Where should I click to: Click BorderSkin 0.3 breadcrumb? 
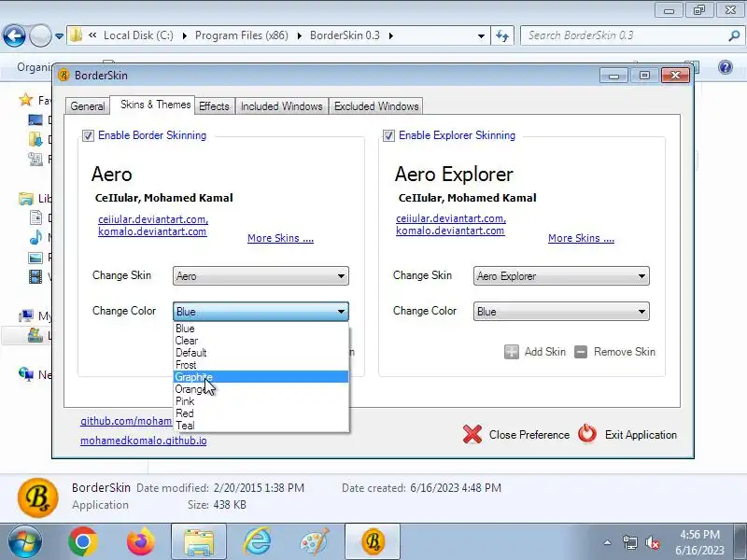point(345,35)
